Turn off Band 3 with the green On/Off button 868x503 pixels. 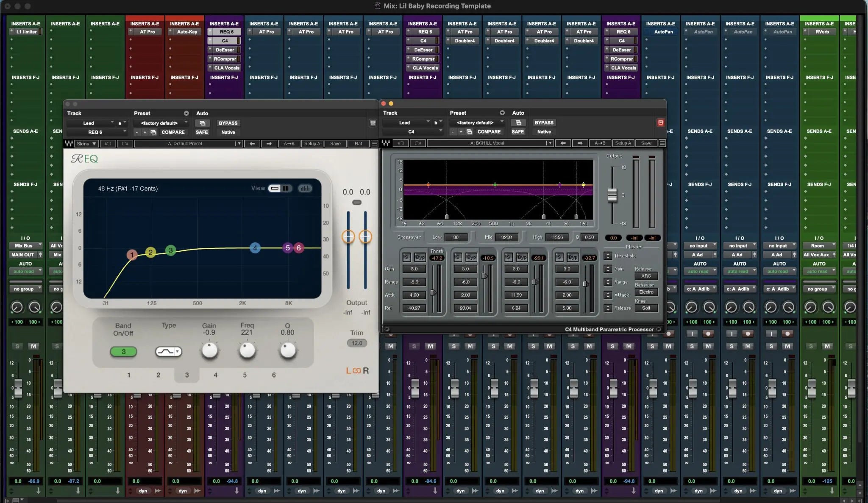click(x=123, y=352)
